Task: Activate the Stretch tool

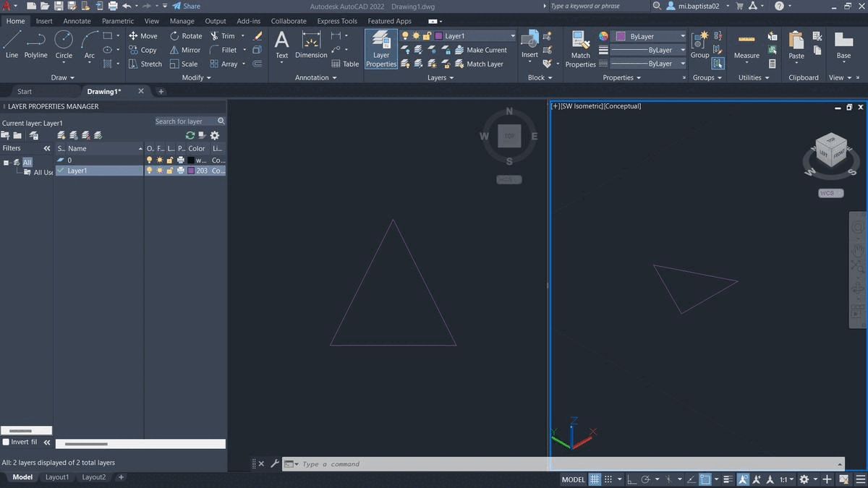Action: click(145, 64)
